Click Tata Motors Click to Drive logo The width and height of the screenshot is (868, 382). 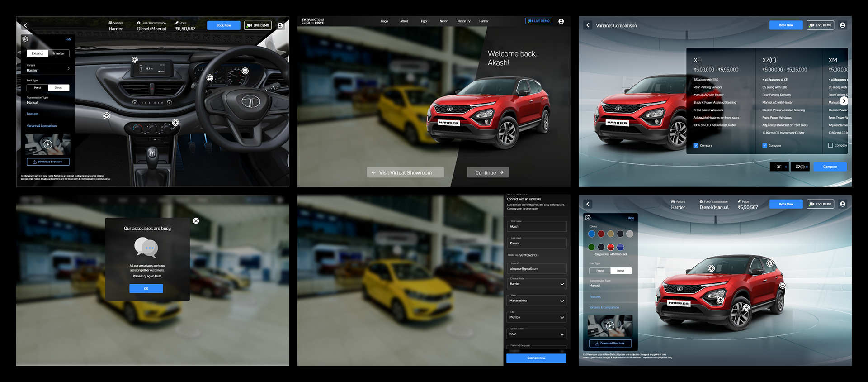[313, 21]
